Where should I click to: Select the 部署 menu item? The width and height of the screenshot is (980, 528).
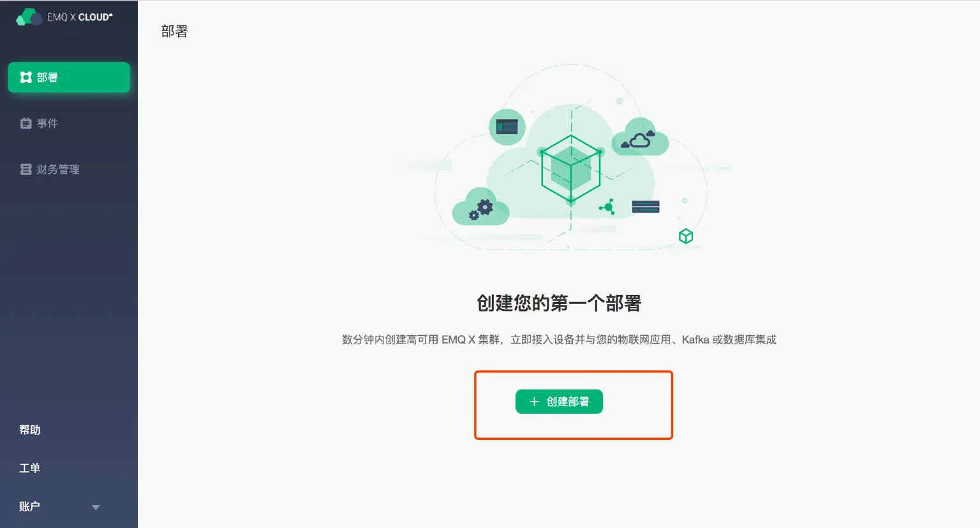[69, 77]
